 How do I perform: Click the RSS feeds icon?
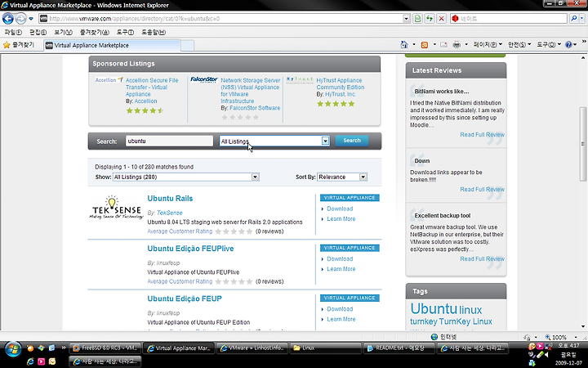[425, 45]
